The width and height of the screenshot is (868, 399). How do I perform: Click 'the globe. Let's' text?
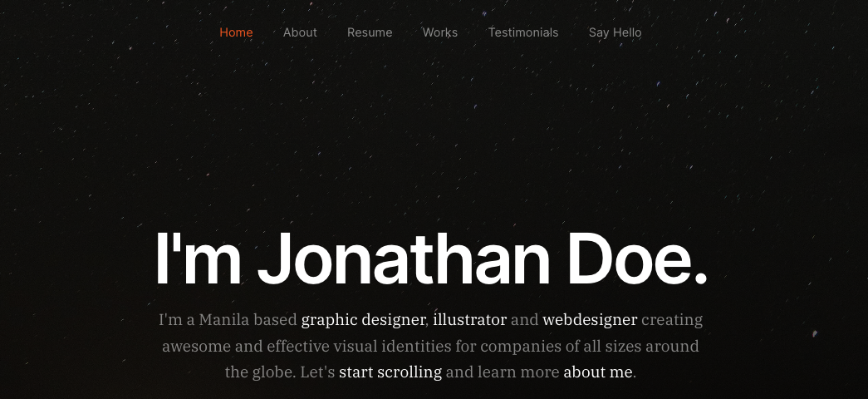coord(280,372)
